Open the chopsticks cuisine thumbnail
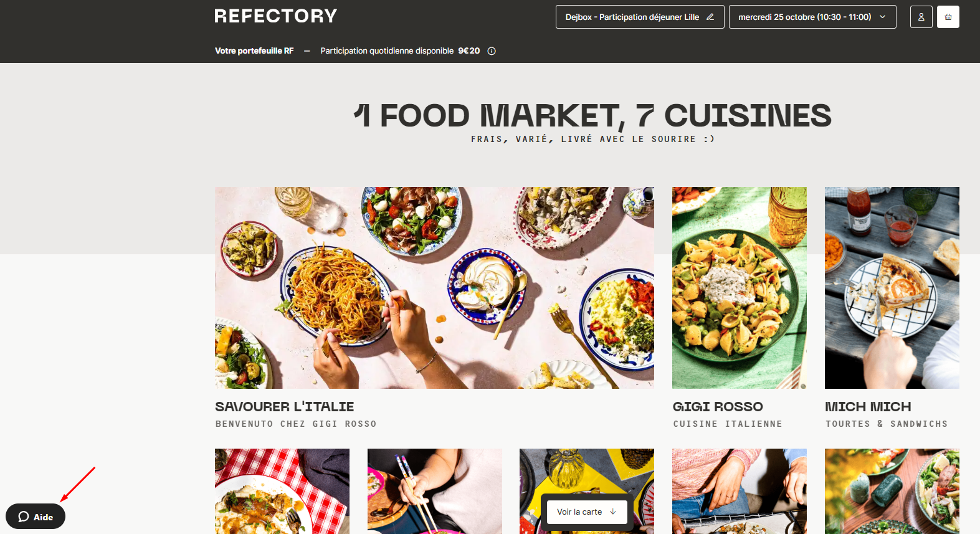Screen dimensions: 980x534 coord(435,491)
